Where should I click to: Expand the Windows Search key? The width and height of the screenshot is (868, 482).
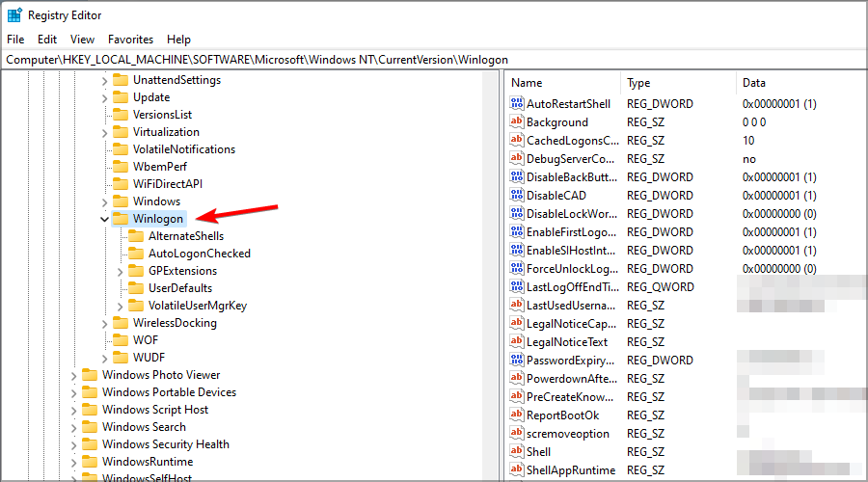point(73,428)
